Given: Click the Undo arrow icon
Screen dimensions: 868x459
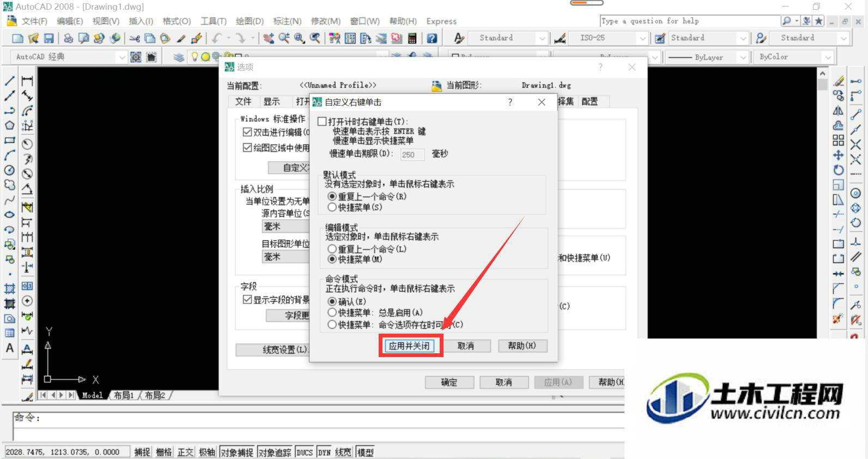Looking at the screenshot, I should pos(217,38).
